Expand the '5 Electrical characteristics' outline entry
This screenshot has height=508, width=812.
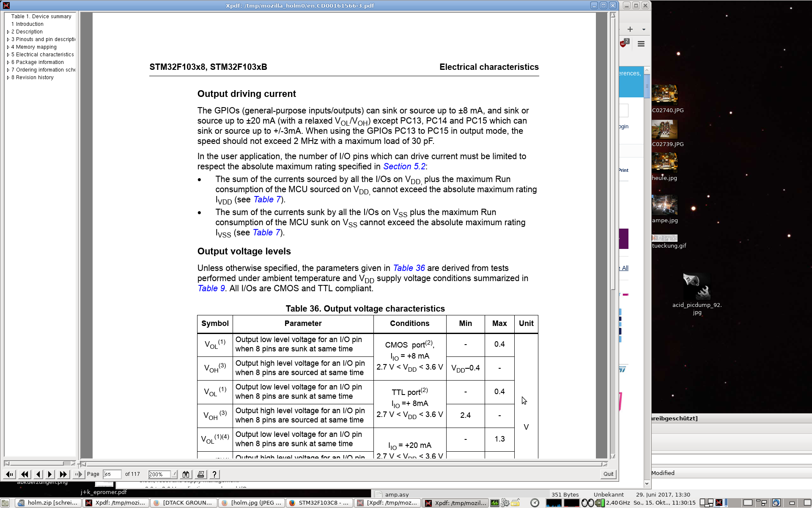tap(8, 55)
